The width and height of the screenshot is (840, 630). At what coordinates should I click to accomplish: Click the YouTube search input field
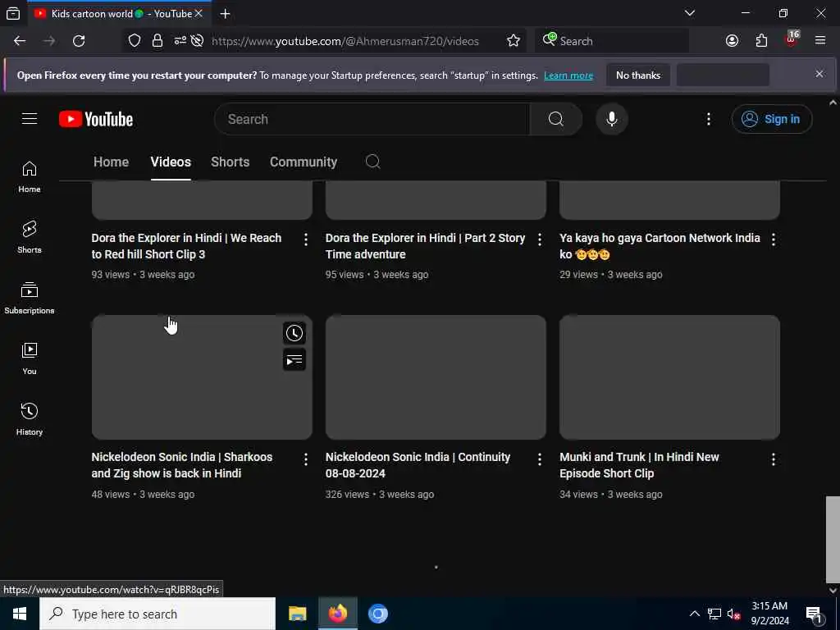372,119
